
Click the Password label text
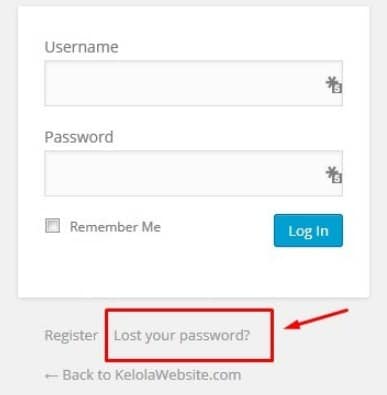coord(79,137)
